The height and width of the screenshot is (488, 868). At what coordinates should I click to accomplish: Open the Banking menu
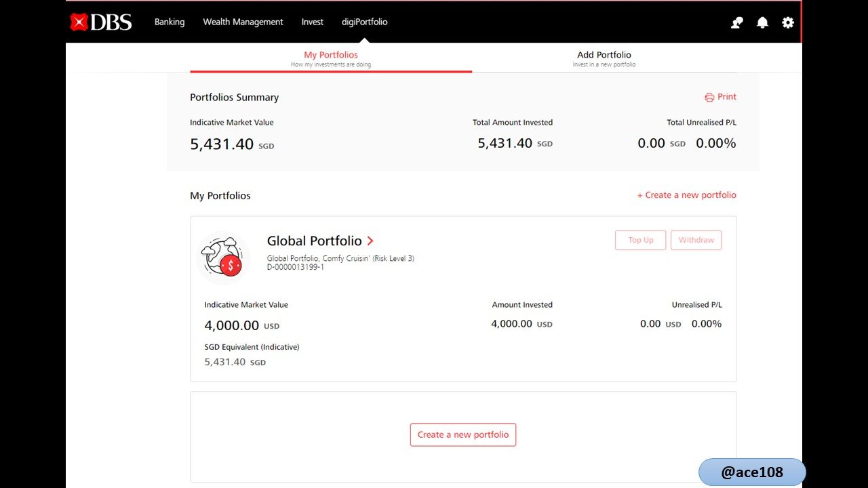(x=170, y=22)
